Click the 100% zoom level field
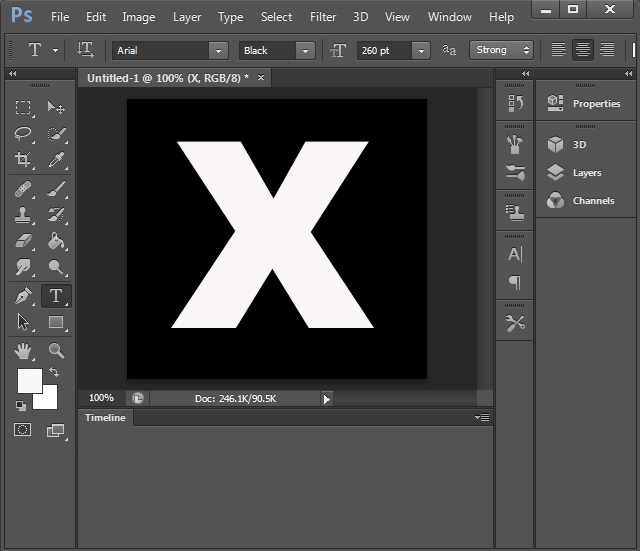 (x=102, y=398)
